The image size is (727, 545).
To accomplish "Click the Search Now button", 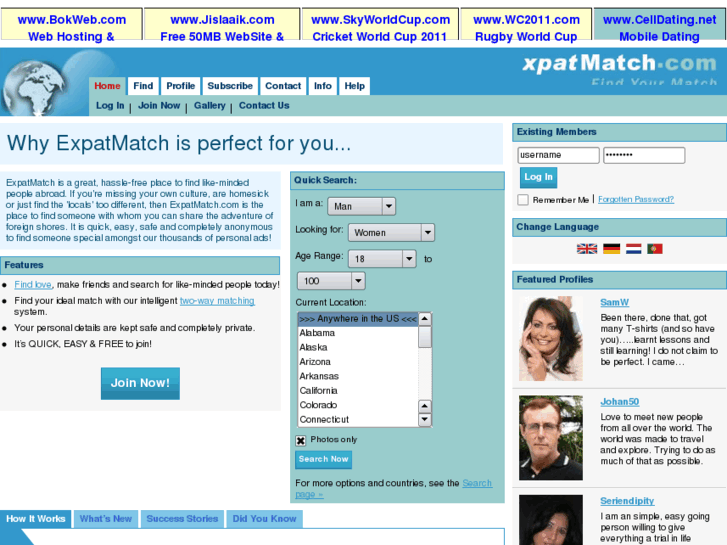I will pos(323,459).
